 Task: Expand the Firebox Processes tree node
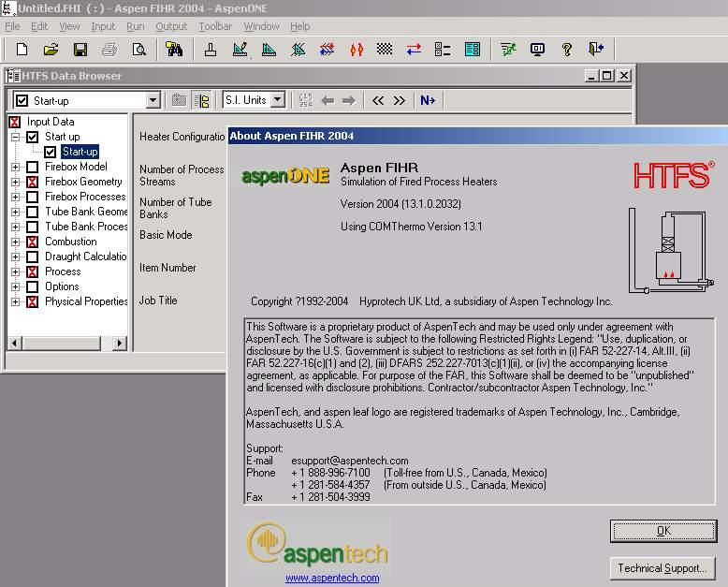15,197
